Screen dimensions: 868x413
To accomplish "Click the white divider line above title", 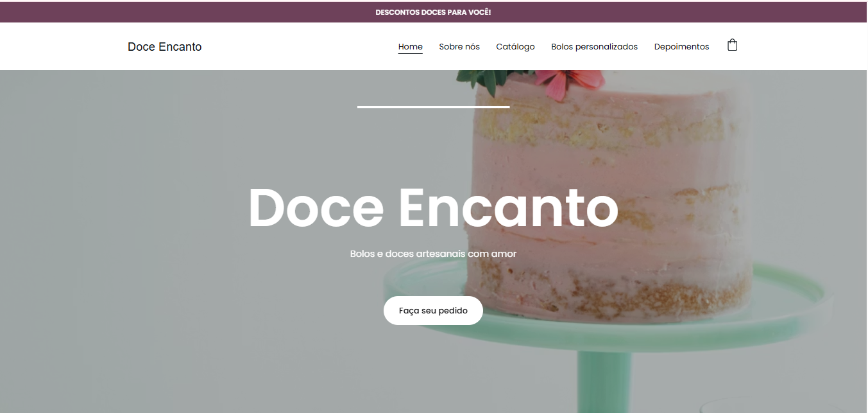I will (x=433, y=107).
